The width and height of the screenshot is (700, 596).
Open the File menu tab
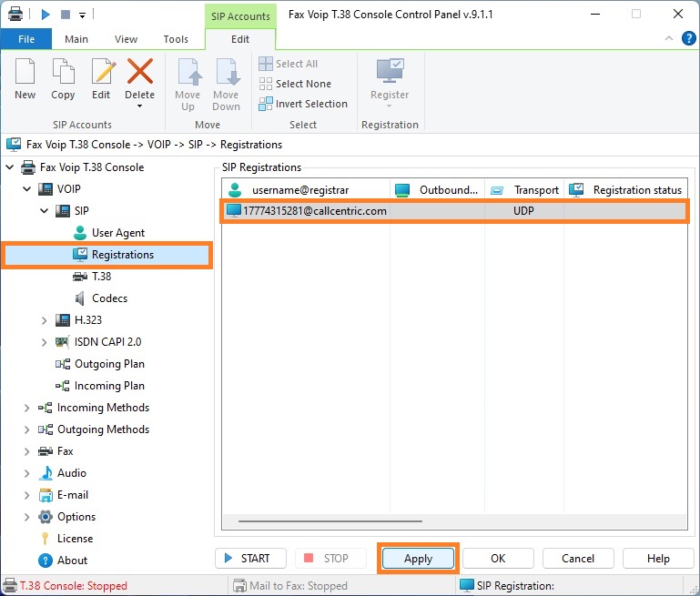click(x=26, y=39)
